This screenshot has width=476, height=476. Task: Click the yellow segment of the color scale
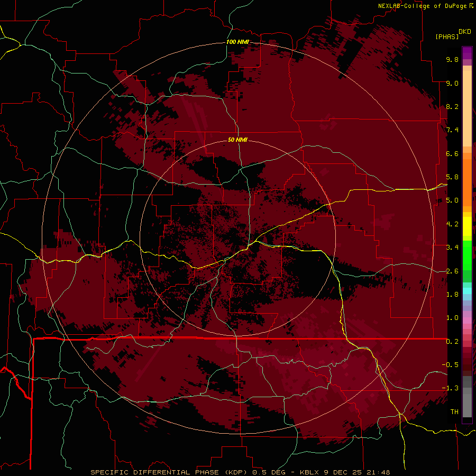[467, 226]
